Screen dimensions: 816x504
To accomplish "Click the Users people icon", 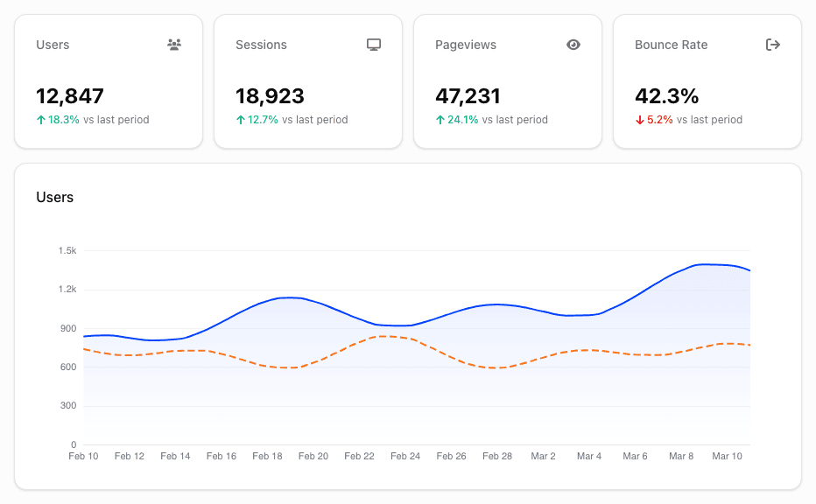I will click(x=173, y=45).
